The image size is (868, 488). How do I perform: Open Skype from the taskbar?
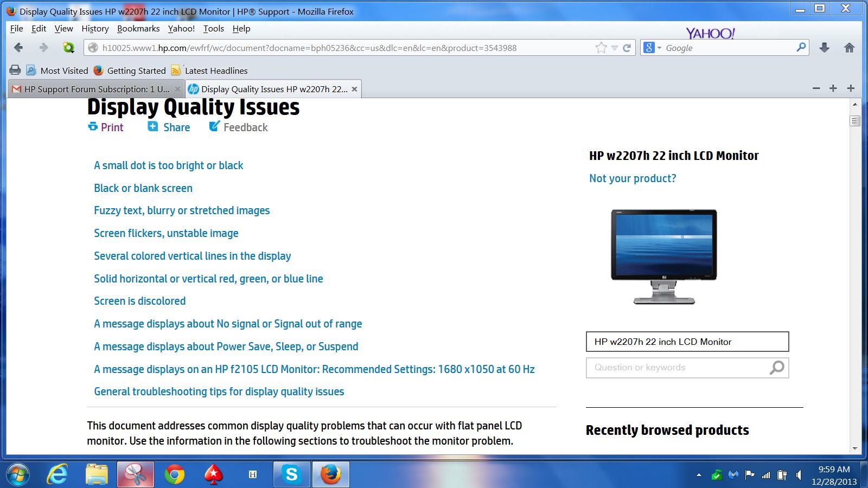coord(291,474)
